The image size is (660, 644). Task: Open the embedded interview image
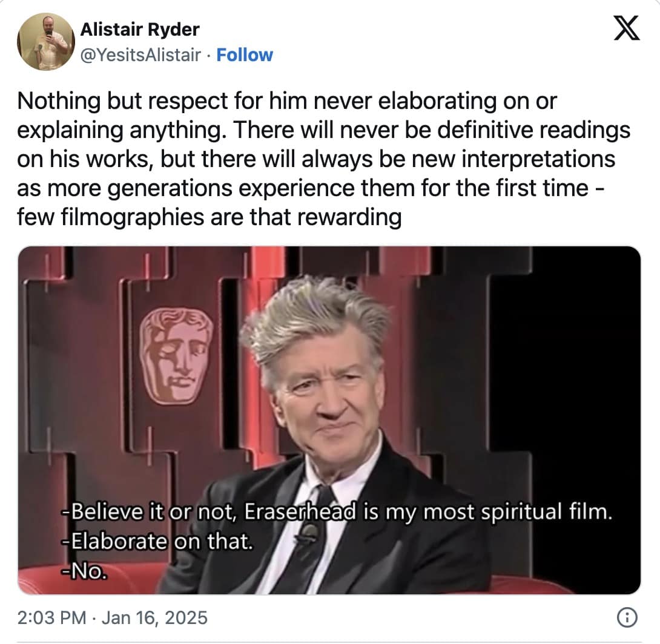coord(329,420)
